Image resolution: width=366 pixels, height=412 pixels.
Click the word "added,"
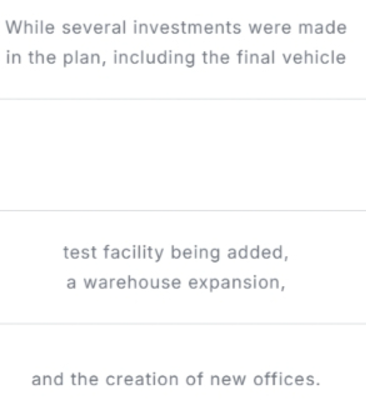click(258, 252)
